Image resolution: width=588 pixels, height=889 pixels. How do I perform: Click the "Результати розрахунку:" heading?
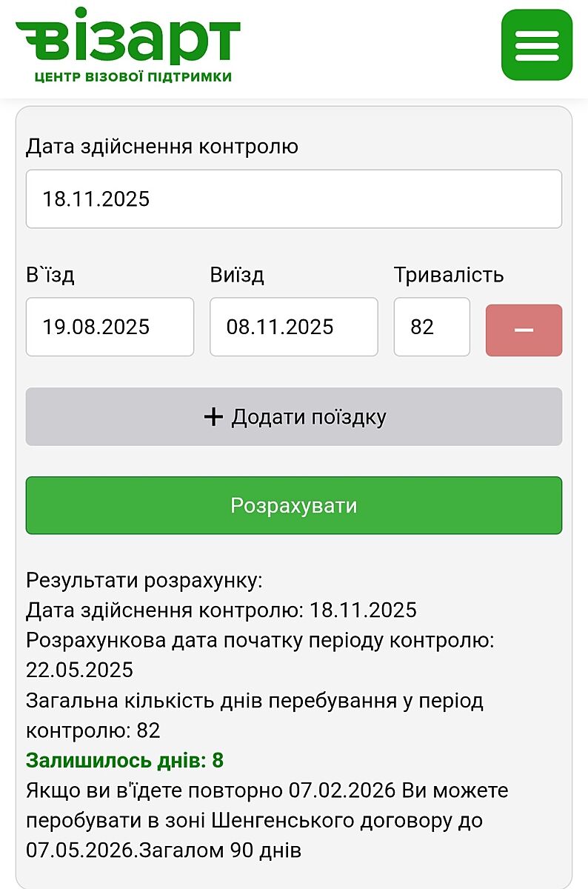[144, 580]
